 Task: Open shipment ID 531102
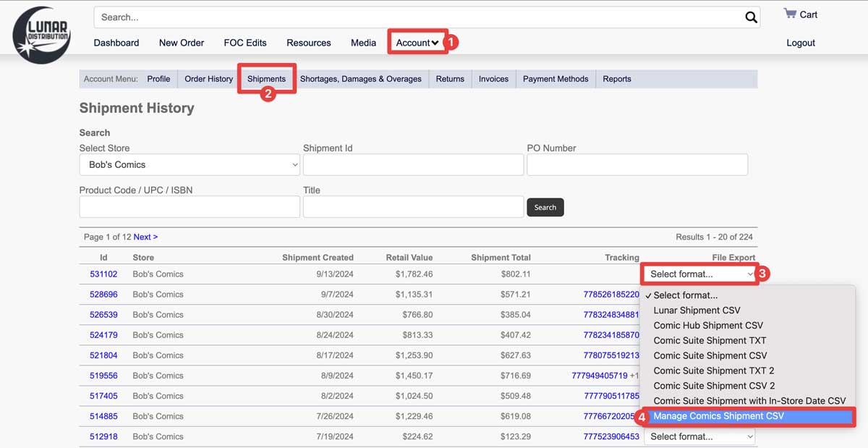coord(103,274)
